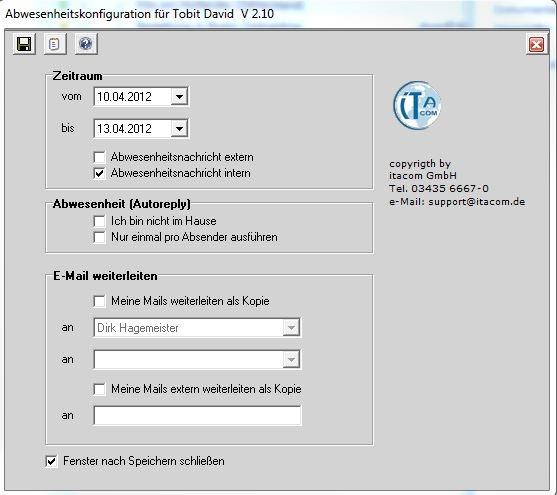This screenshot has height=495, width=557.
Task: Uncheck Abwesenheitsnachricht intern
Action: click(x=99, y=173)
